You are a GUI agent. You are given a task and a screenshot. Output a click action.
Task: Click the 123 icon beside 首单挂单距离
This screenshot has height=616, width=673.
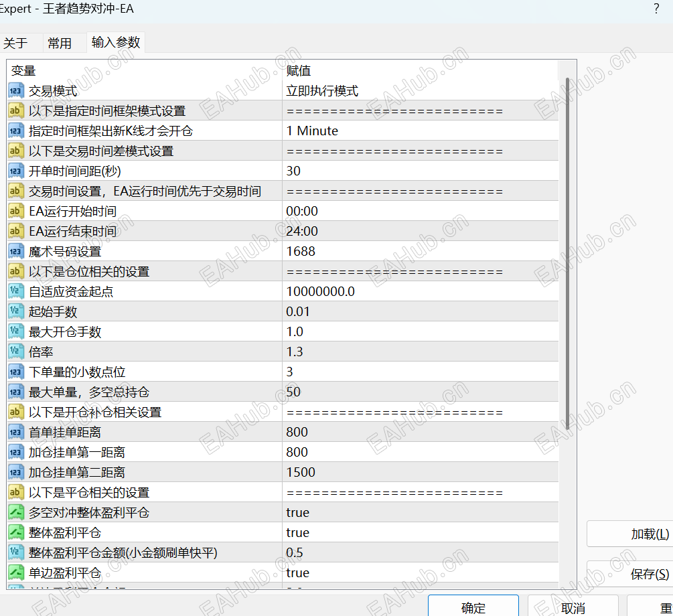(15, 432)
